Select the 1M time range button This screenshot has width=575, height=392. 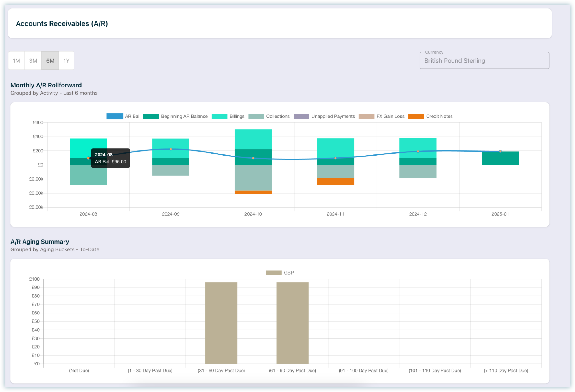point(16,61)
